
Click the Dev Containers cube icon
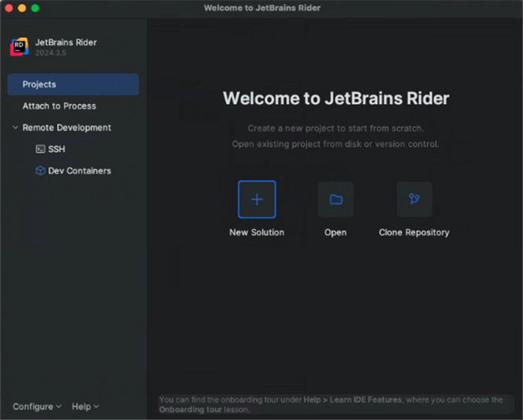click(x=41, y=170)
